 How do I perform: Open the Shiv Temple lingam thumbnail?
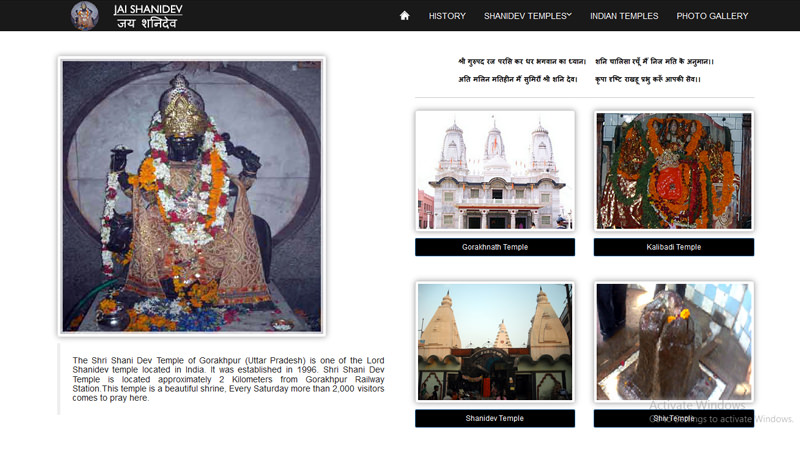click(x=673, y=342)
